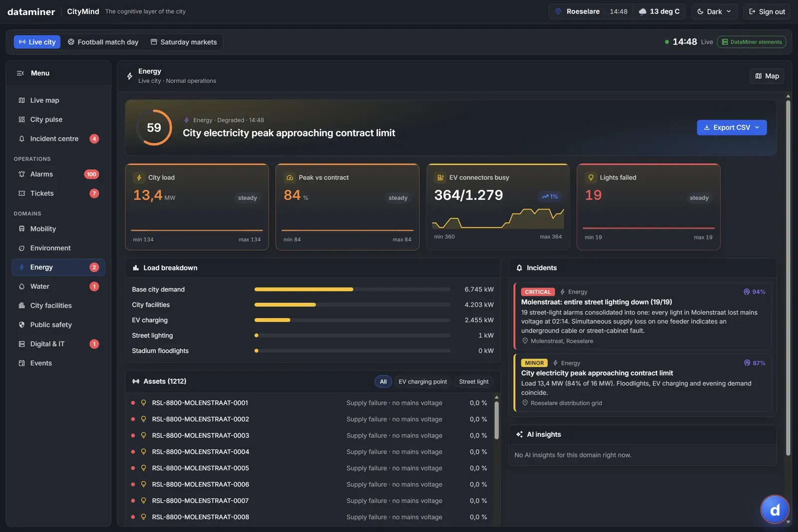The image size is (798, 532).
Task: Go to Mobility domain
Action: (58, 229)
